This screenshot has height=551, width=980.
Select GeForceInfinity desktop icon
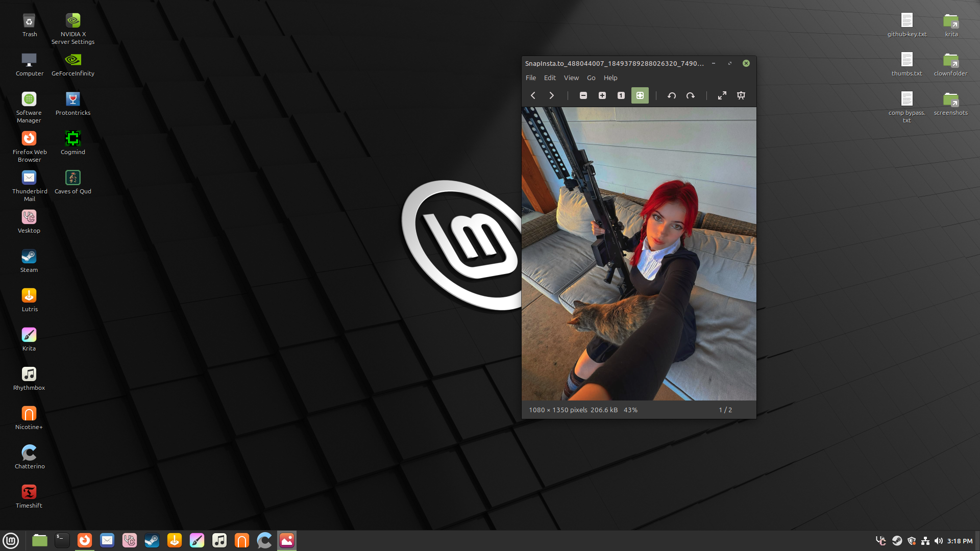[73, 64]
